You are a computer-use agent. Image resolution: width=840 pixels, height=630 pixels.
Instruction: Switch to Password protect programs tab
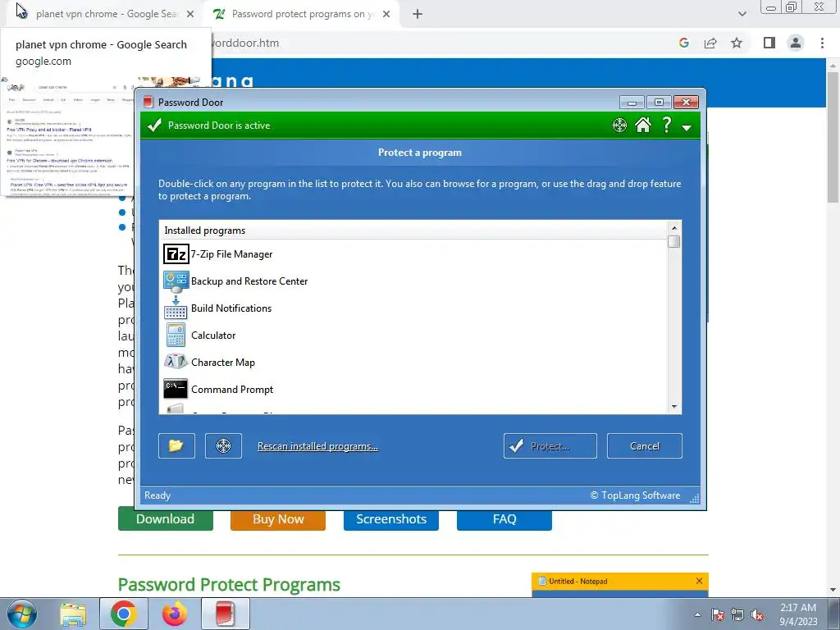(304, 15)
